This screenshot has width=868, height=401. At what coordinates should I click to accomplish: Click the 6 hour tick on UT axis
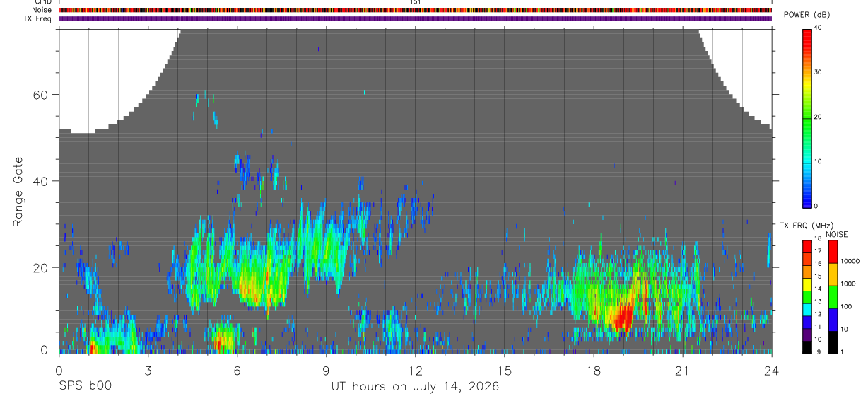pos(237,371)
